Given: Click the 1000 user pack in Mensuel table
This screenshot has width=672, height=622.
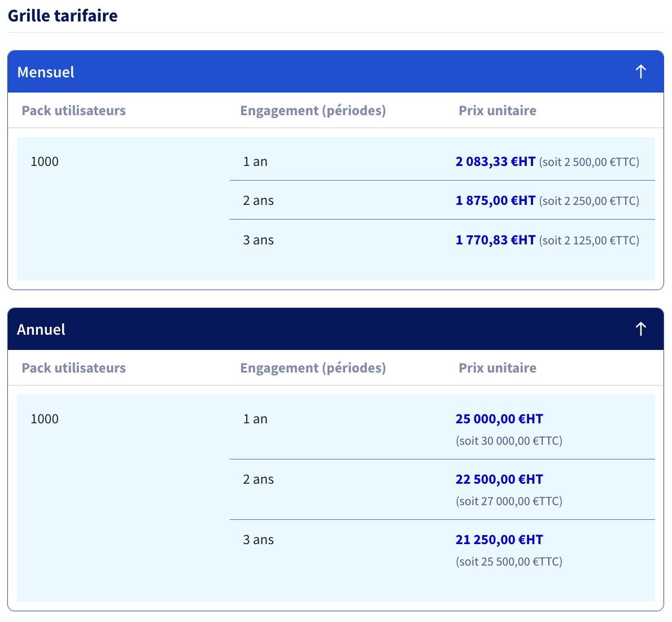Looking at the screenshot, I should coord(45,161).
